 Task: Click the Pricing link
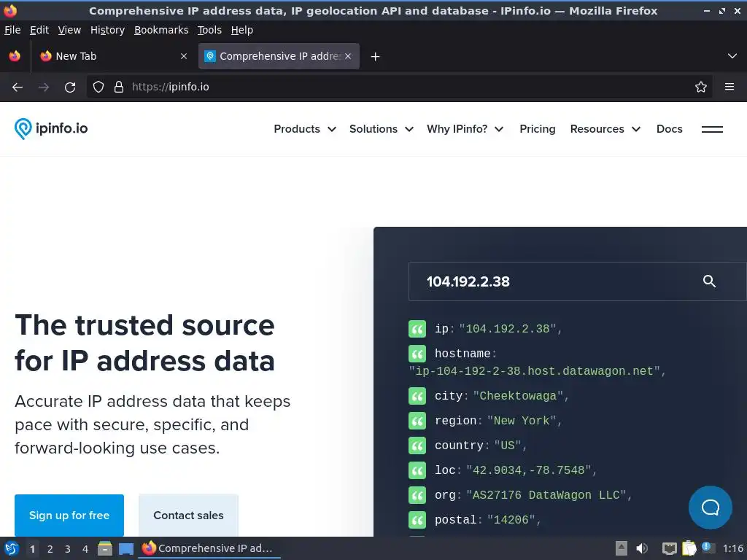[538, 129]
